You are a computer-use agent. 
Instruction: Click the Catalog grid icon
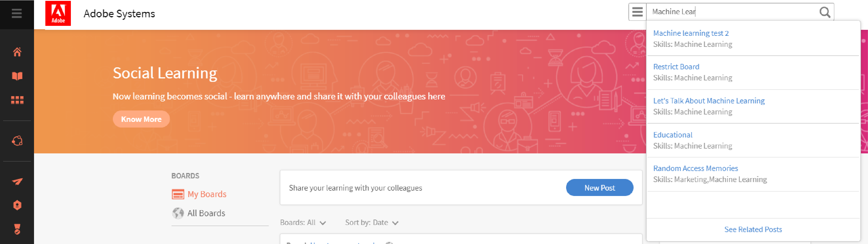[x=17, y=100]
